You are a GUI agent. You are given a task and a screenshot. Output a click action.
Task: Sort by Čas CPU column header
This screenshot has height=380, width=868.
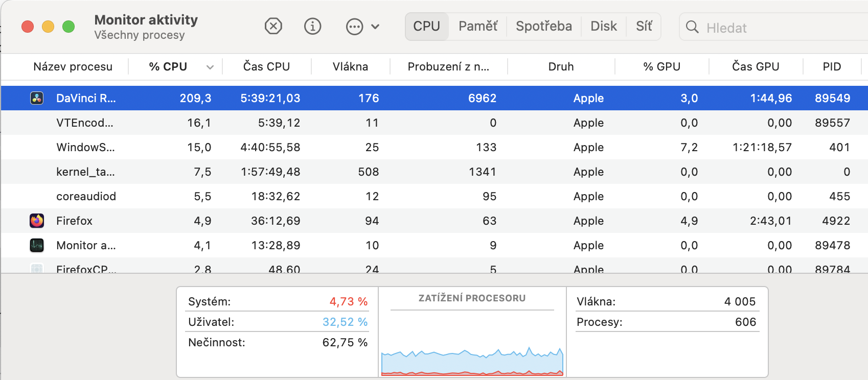266,66
